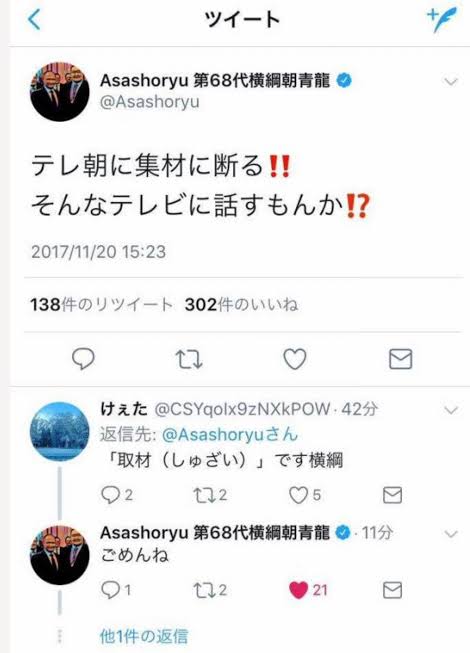Open けぇた's profile picture
Screen dimensions: 470x653
coord(60,431)
